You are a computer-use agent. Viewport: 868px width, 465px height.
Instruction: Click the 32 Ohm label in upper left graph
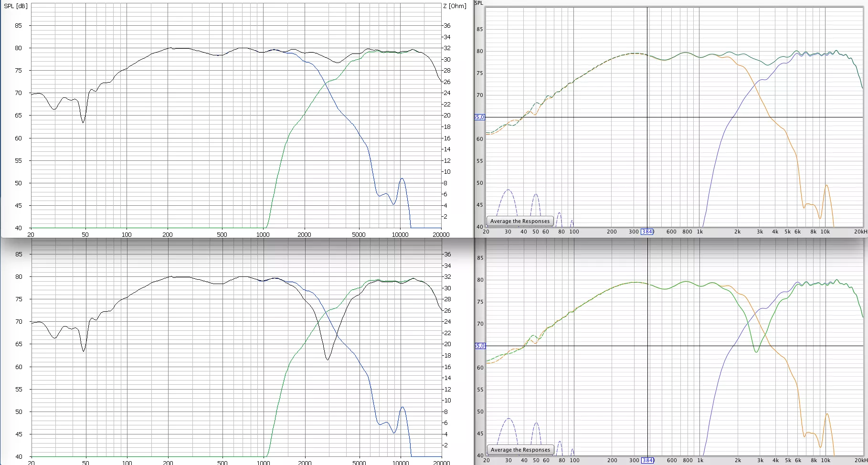tap(447, 48)
